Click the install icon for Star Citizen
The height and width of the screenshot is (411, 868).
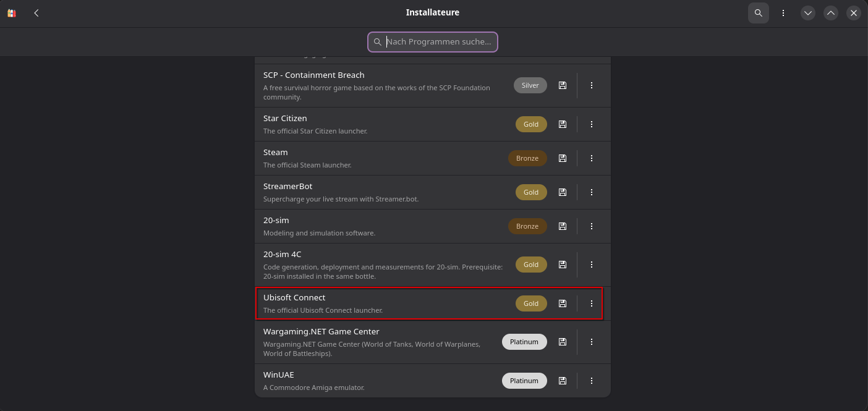(563, 124)
